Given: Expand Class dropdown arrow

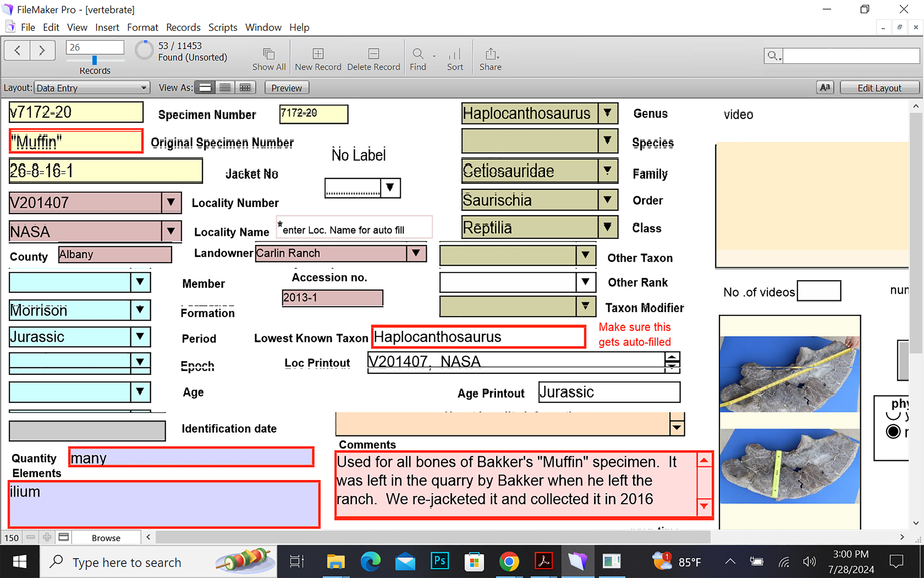Looking at the screenshot, I should 607,228.
